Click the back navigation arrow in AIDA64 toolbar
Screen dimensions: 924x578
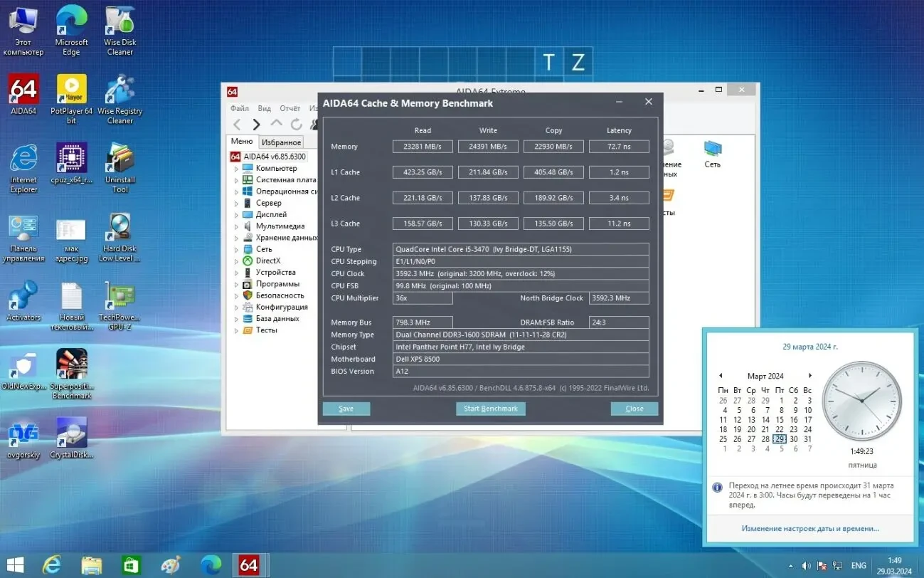pyautogui.click(x=238, y=124)
